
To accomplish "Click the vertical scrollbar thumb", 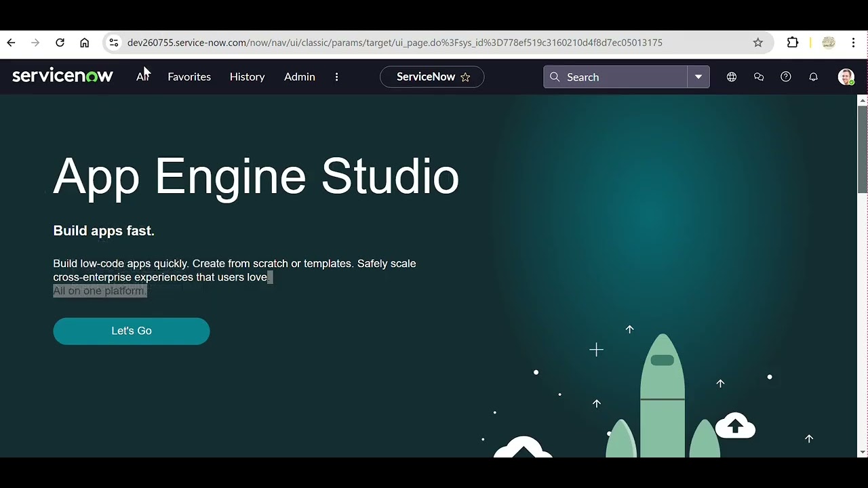I will pyautogui.click(x=863, y=149).
